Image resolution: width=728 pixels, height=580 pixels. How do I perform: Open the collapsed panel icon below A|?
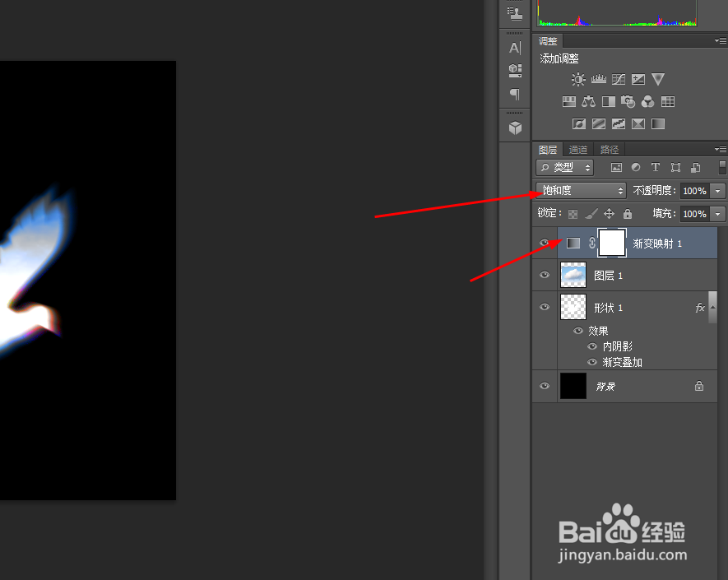(x=515, y=71)
